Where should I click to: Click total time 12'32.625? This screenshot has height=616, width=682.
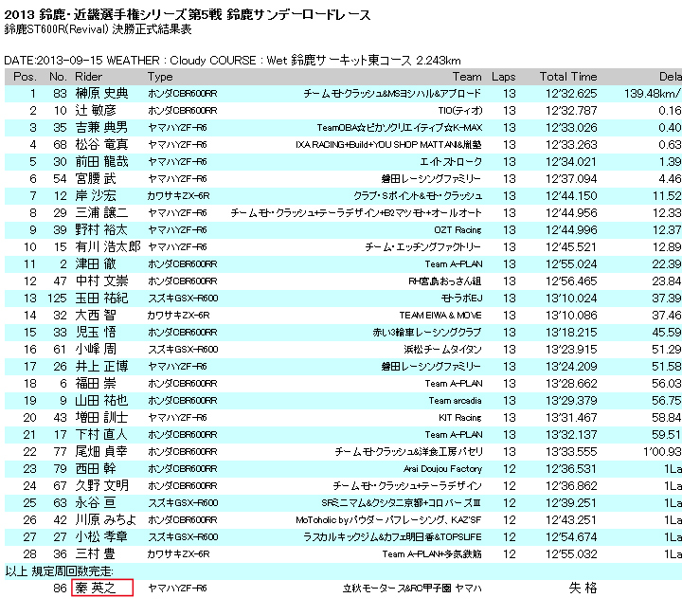(571, 94)
